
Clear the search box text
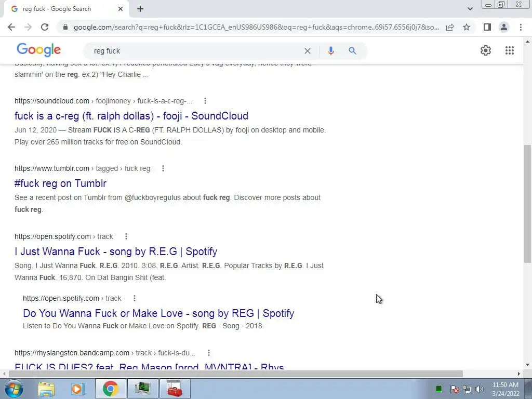coord(308,51)
